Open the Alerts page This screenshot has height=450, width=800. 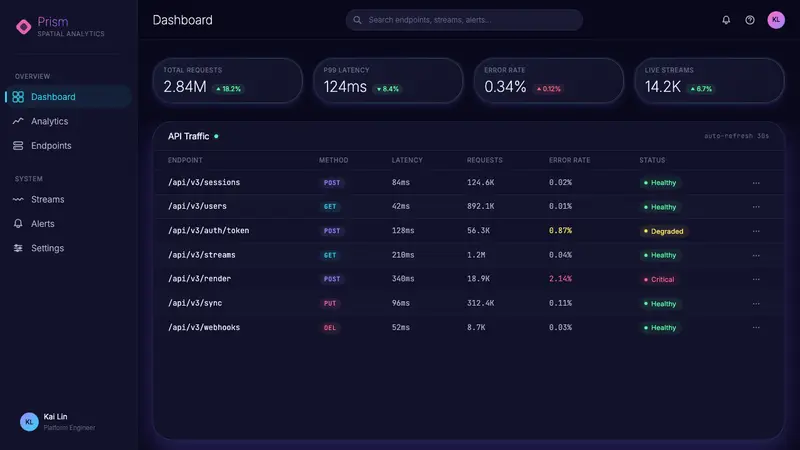[x=68, y=223]
